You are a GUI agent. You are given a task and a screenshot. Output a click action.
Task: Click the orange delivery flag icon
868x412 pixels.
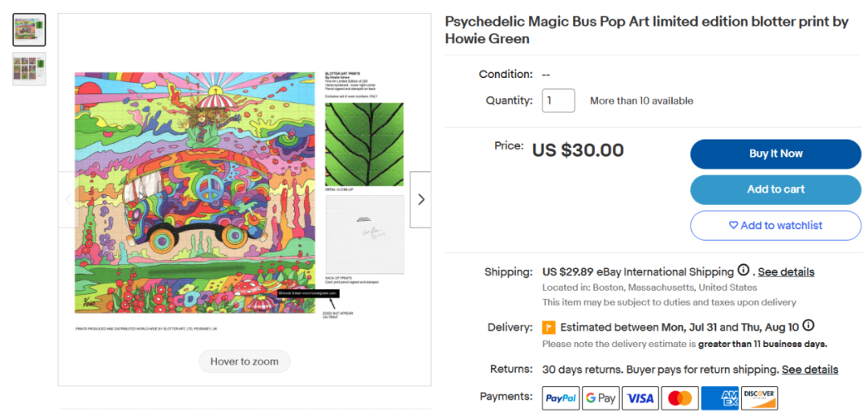pyautogui.click(x=549, y=328)
